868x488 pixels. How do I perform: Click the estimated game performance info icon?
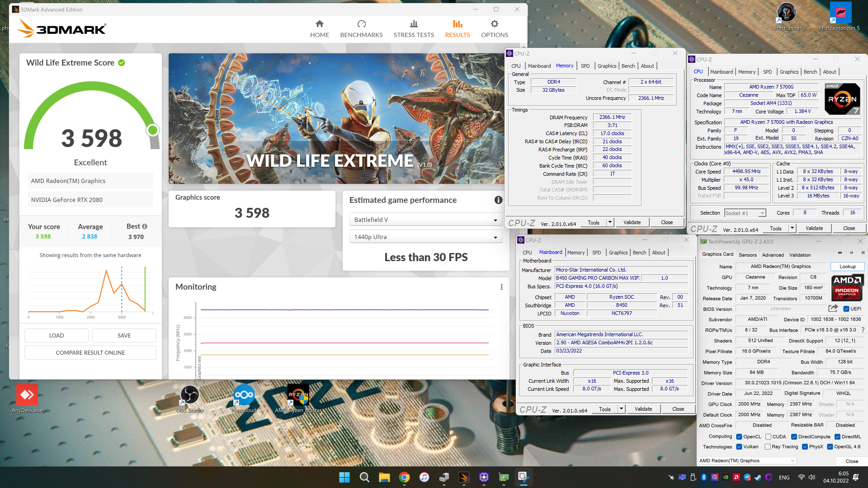pos(498,200)
